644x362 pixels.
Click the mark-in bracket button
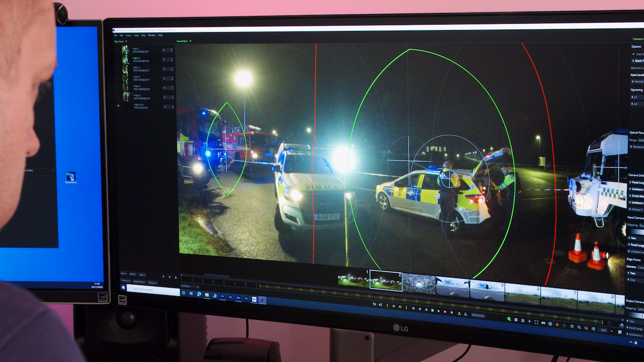[x=387, y=305]
